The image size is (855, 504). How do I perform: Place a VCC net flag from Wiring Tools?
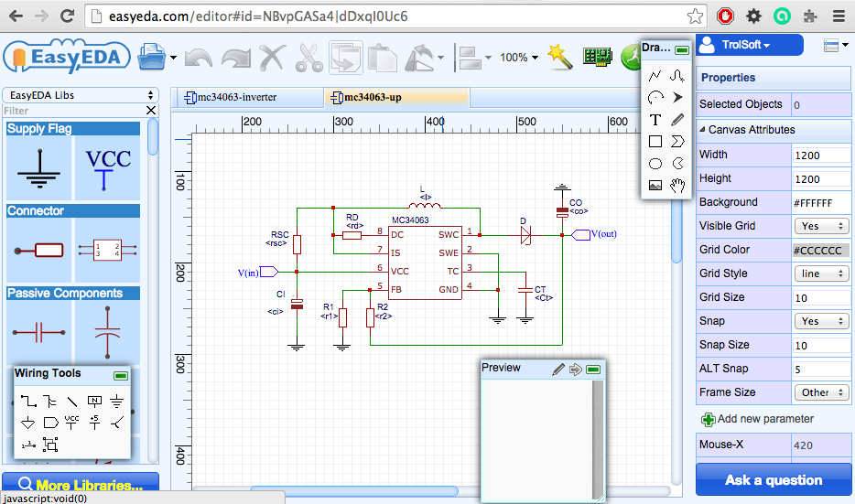click(72, 423)
